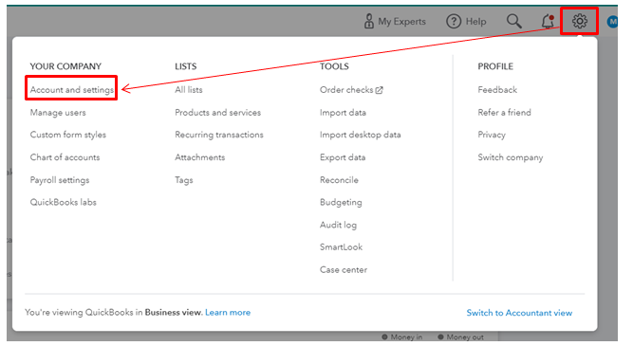Viewport: 633px width, 364px height.
Task: Choose Import data
Action: [x=343, y=113]
